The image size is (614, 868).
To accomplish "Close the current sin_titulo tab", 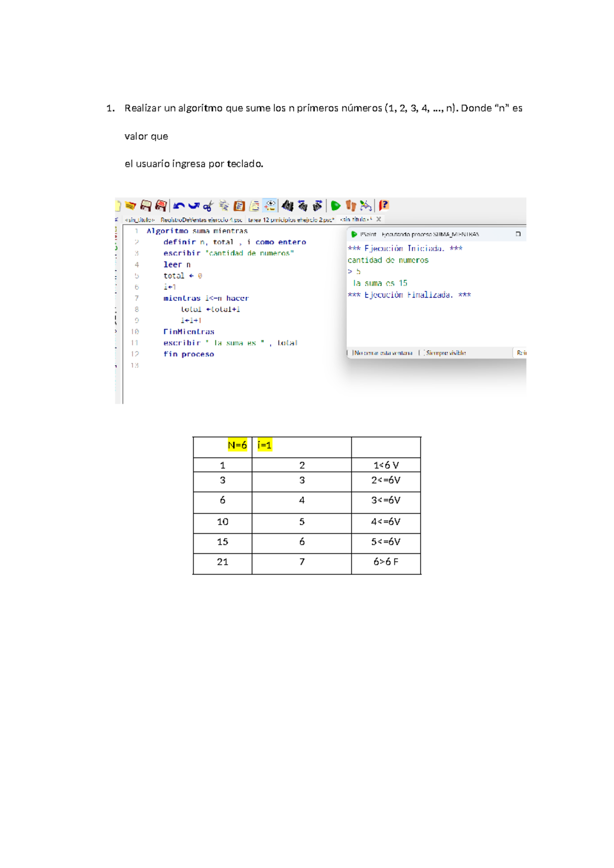I will [x=379, y=219].
